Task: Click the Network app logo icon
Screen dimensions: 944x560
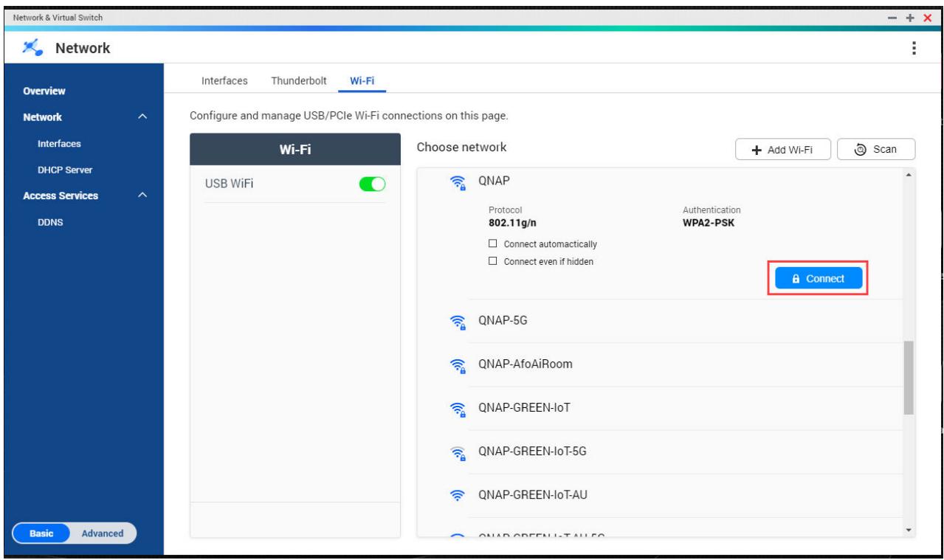Action: 32,48
